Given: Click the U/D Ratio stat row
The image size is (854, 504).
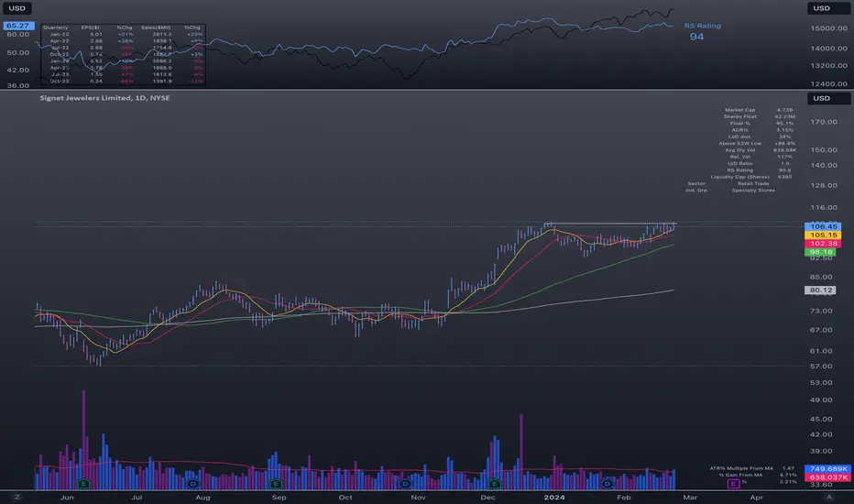Looking at the screenshot, I should (x=759, y=163).
